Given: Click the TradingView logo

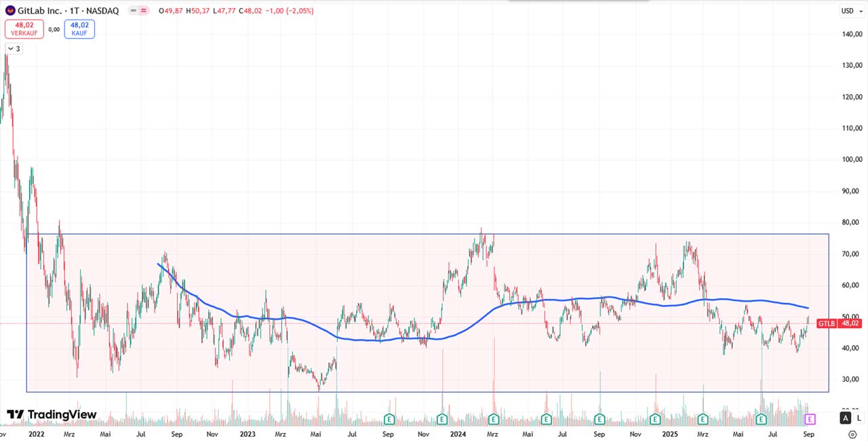Looking at the screenshot, I should click(52, 415).
